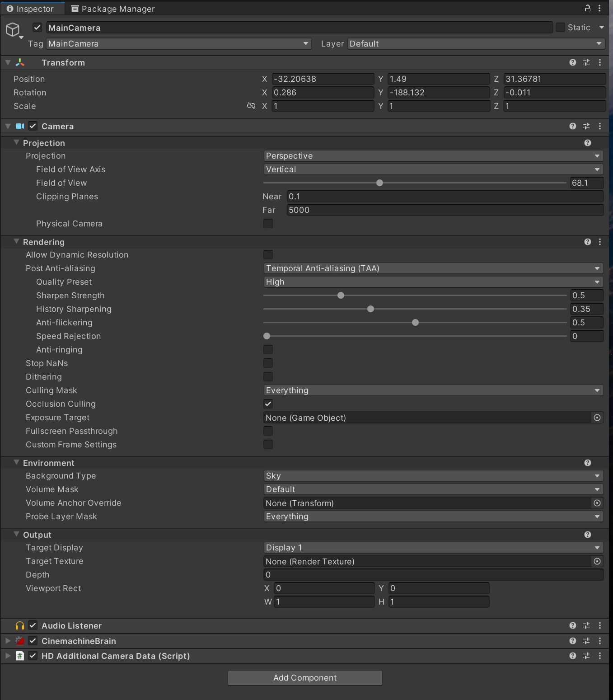Open Rendering section three-dot menu

600,242
